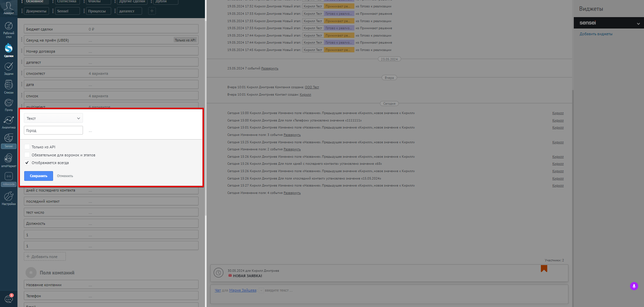Click Добавить поле button
The image size is (644, 307).
tap(45, 257)
